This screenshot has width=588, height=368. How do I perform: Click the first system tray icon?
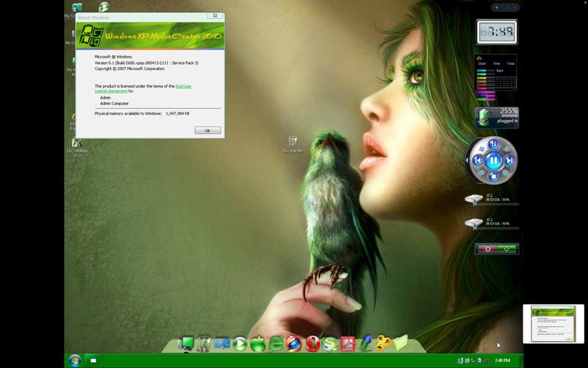(460, 361)
